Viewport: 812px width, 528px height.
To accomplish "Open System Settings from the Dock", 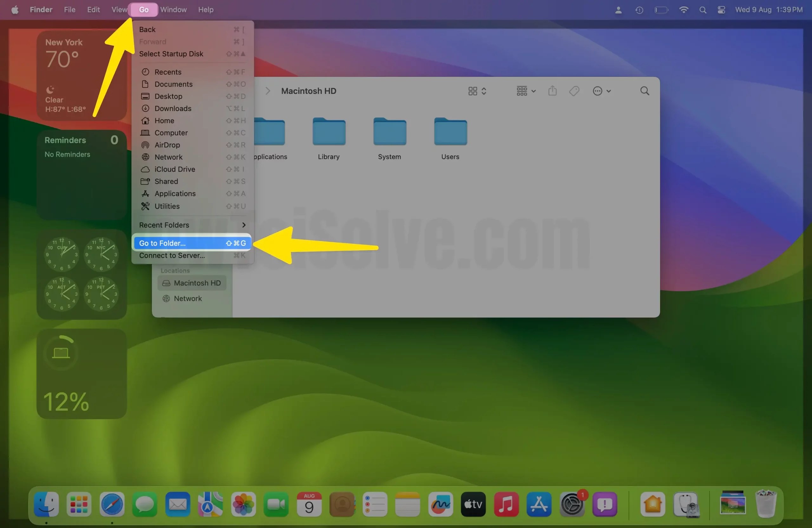I will [572, 505].
